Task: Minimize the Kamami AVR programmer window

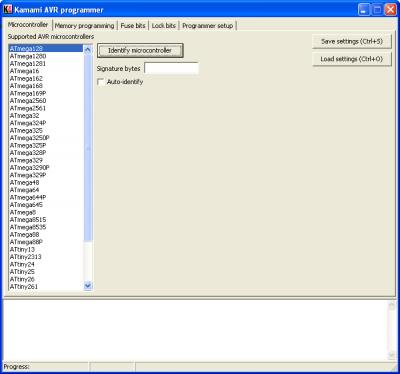Action: (364, 10)
